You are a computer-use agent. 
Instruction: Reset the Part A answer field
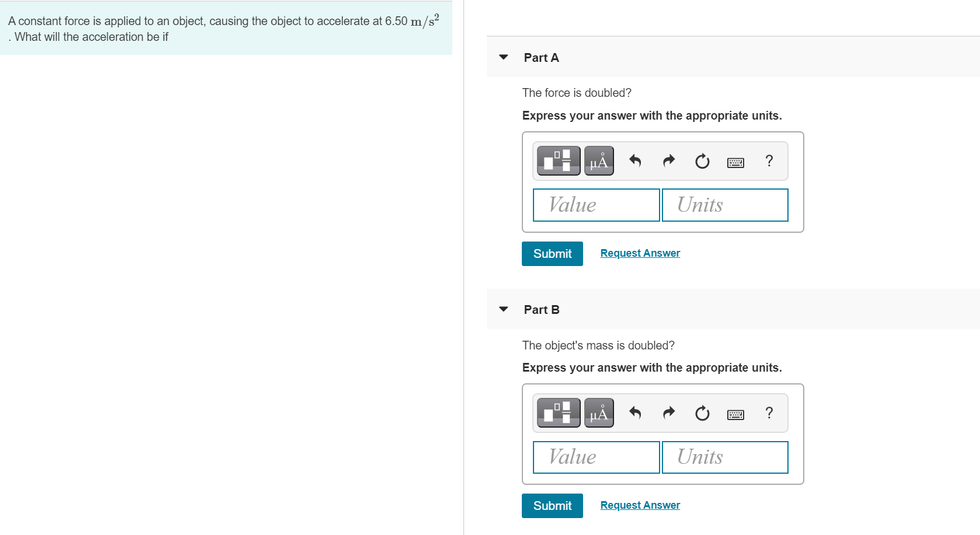(x=702, y=161)
